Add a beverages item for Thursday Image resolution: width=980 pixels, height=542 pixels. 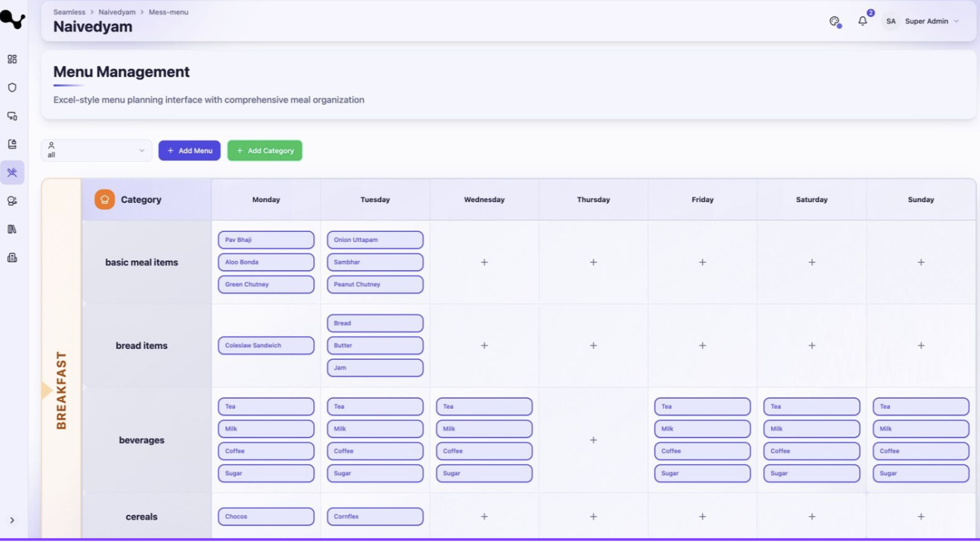coord(593,440)
